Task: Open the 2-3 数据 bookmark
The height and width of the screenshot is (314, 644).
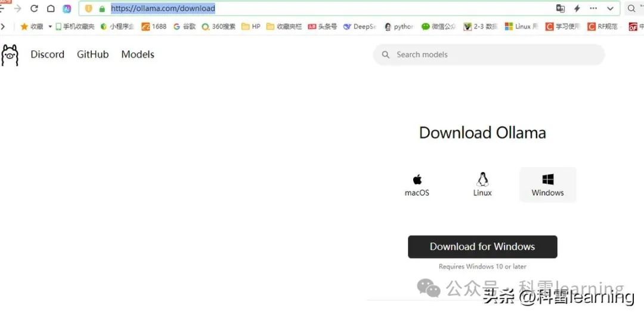Action: click(x=481, y=26)
